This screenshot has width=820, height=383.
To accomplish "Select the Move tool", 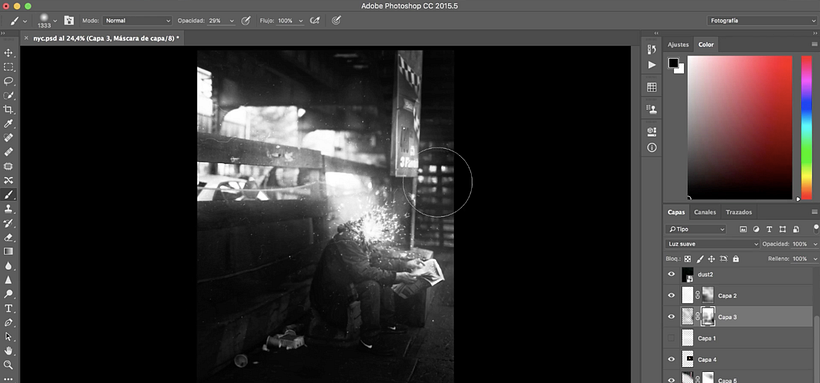I will pos(8,53).
